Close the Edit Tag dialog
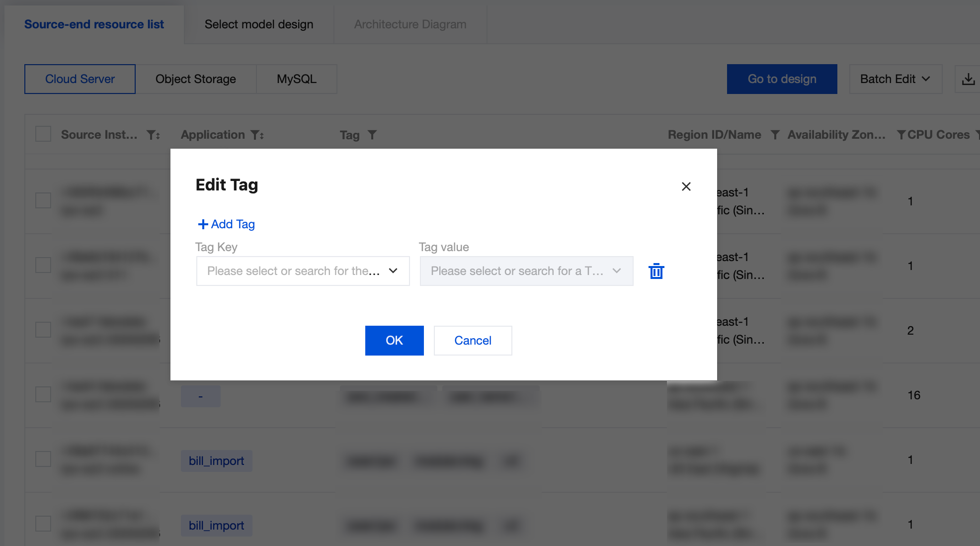This screenshot has width=980, height=546. 686,186
